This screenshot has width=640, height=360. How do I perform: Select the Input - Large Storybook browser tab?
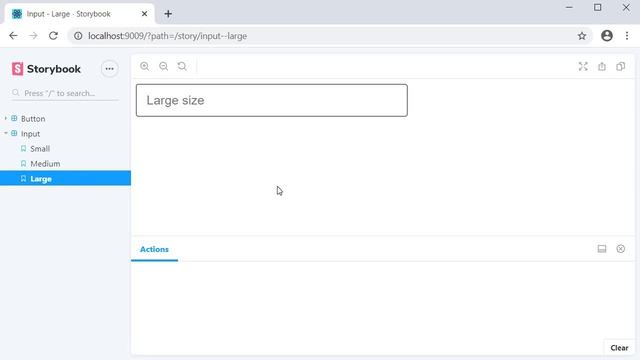tap(80, 14)
